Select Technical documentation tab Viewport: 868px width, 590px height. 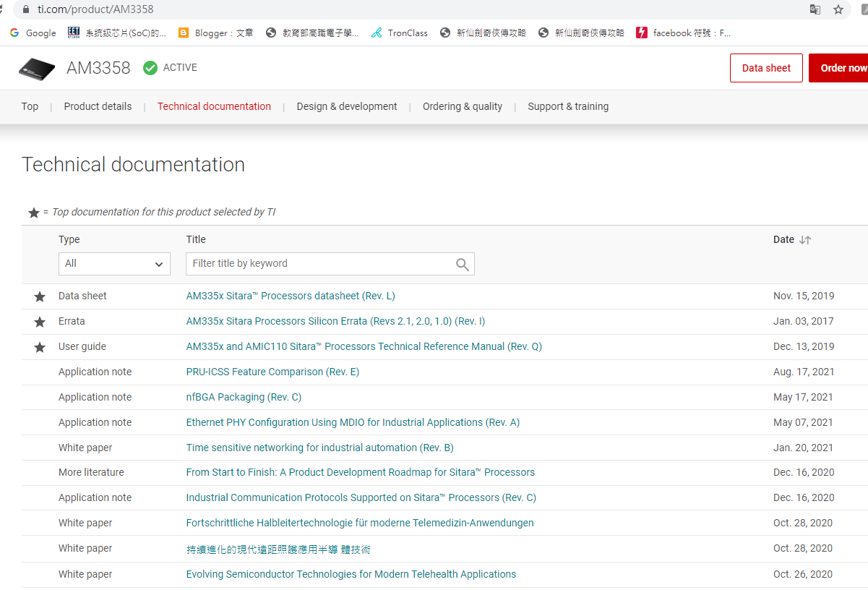click(214, 106)
